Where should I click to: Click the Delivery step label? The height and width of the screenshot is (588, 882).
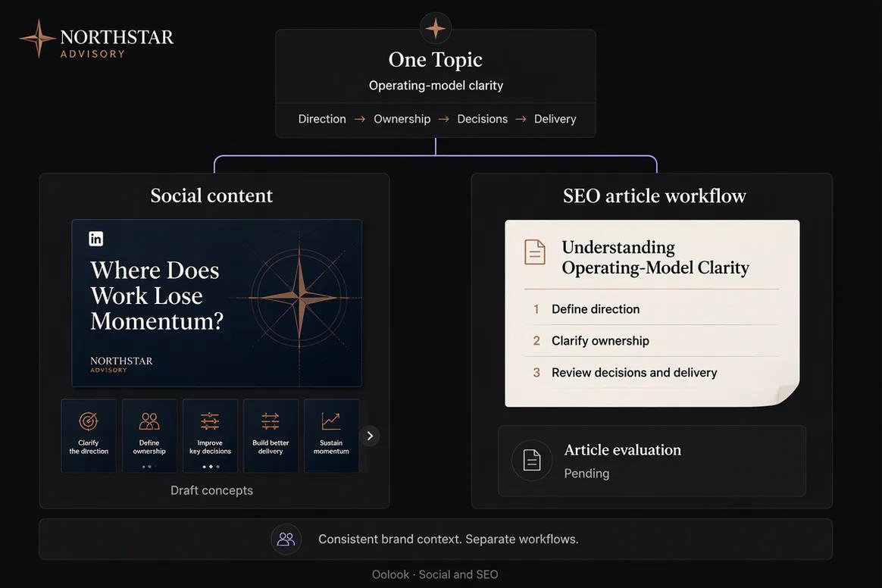(555, 119)
